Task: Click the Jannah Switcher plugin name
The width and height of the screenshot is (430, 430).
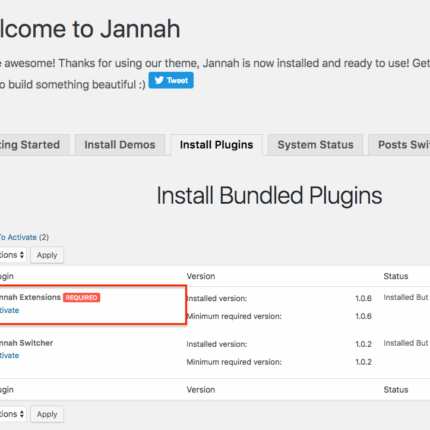Action: click(x=26, y=343)
